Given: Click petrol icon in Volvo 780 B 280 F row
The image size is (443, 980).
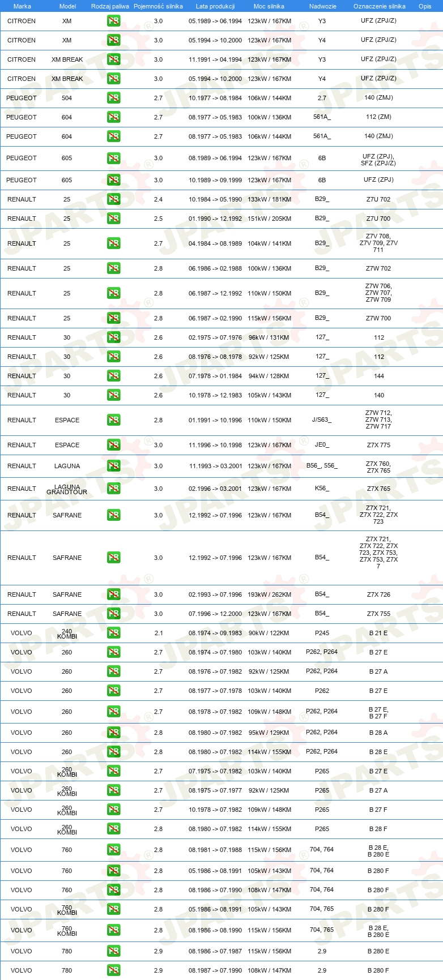Looking at the screenshot, I should (113, 970).
